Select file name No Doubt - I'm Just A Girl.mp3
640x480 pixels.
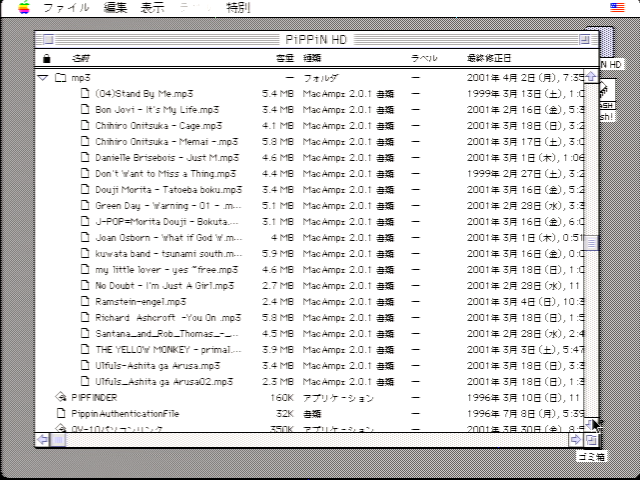[164, 285]
